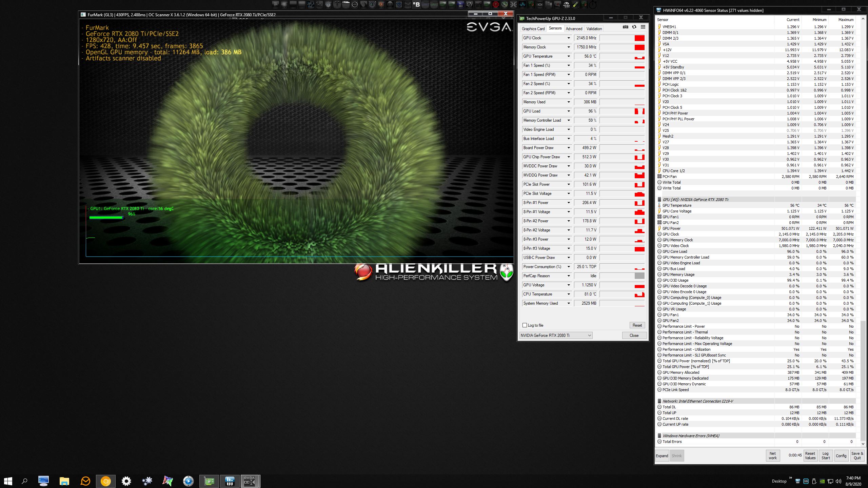Open the System Memory Used dropdown
Screen dimensions: 868x488
tap(569, 303)
